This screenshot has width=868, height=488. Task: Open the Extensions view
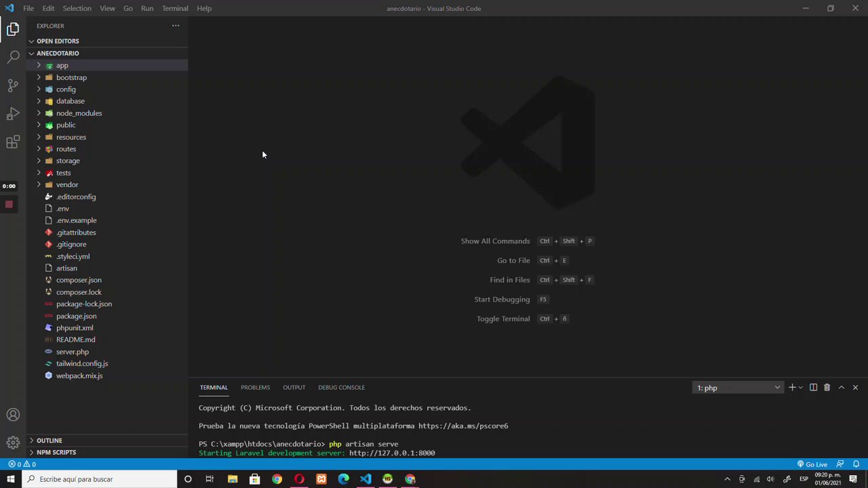(13, 142)
